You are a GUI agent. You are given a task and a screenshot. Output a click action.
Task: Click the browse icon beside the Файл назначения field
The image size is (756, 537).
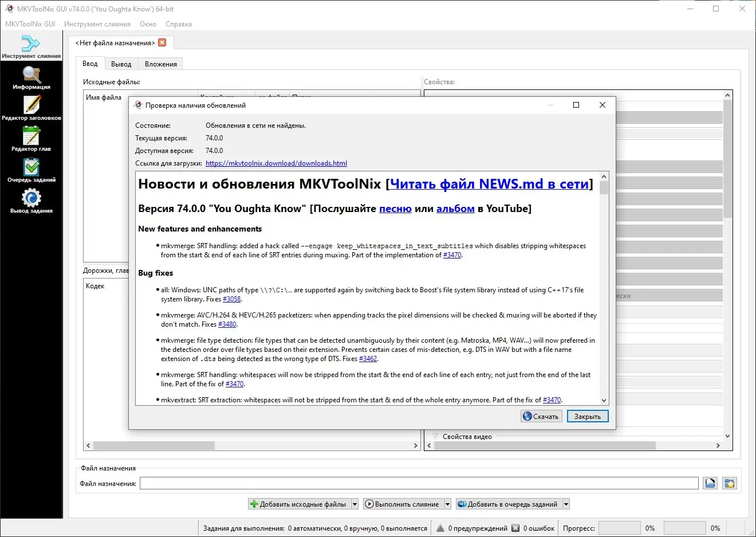point(710,484)
